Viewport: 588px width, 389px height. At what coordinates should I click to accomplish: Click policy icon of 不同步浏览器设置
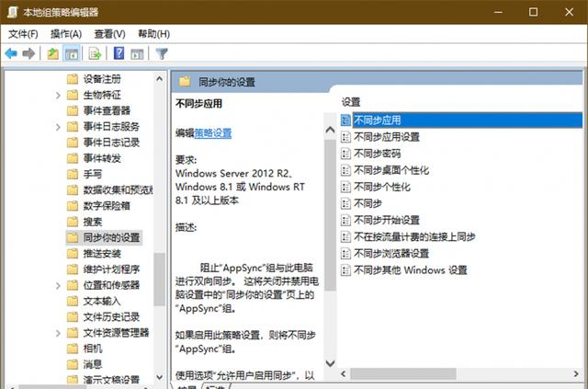(345, 253)
